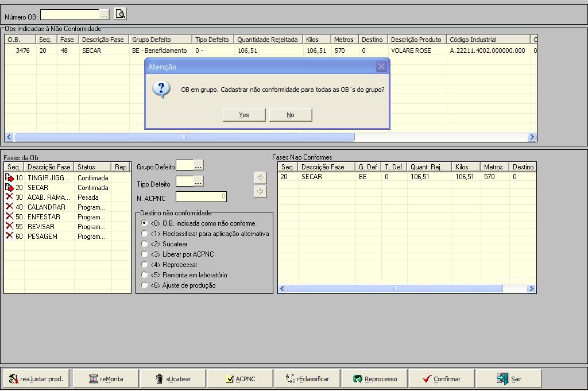Image resolution: width=588 pixels, height=391 pixels.
Task: Click the Sair exit button
Action: [x=509, y=379]
